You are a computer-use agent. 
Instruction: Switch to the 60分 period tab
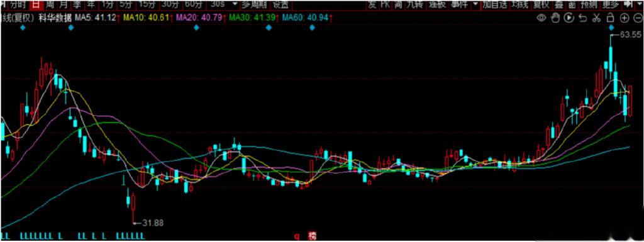click(x=194, y=4)
